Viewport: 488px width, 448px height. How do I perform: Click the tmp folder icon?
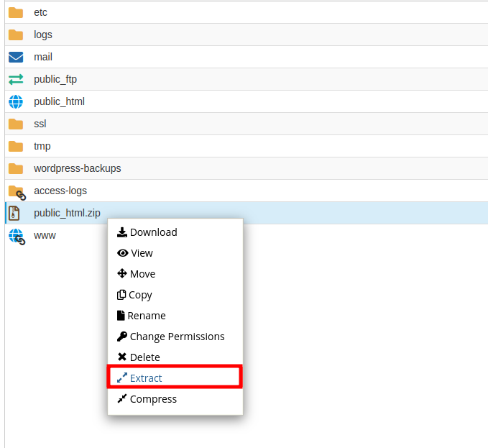click(x=16, y=146)
